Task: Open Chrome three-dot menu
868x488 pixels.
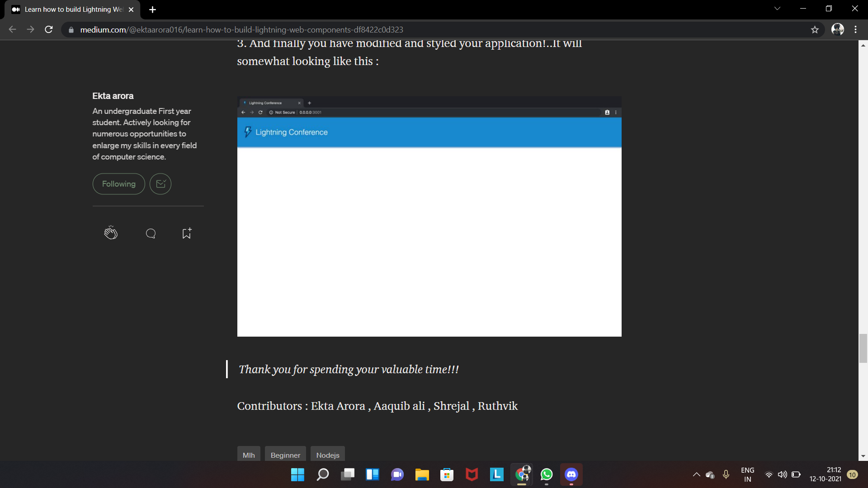Action: tap(855, 30)
